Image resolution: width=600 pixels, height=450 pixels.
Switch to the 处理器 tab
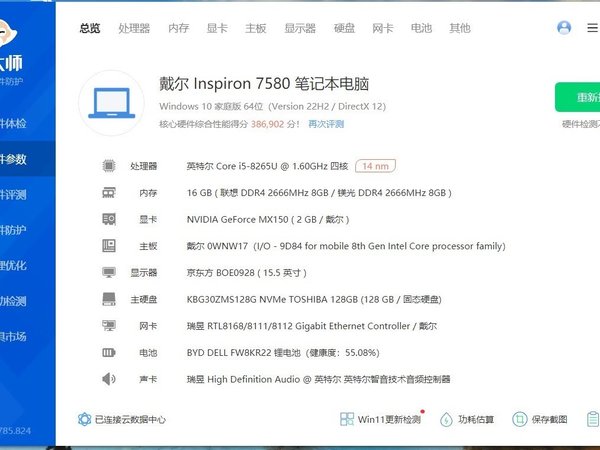[134, 28]
